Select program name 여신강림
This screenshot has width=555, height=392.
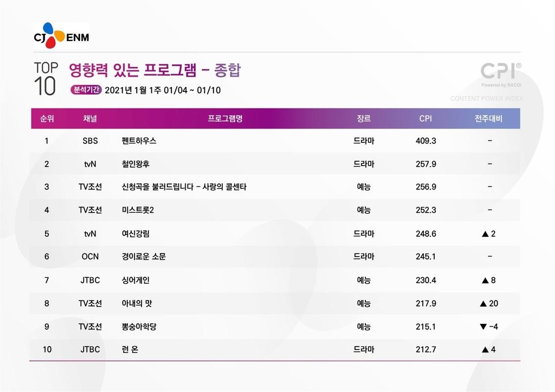(x=135, y=234)
